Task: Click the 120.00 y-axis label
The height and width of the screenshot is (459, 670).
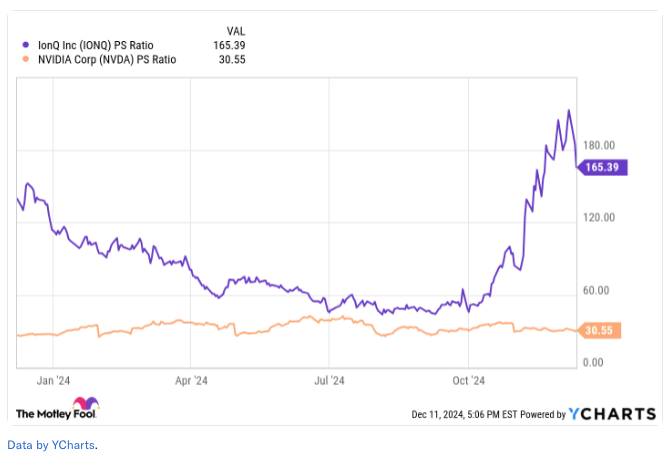Action: coord(599,218)
